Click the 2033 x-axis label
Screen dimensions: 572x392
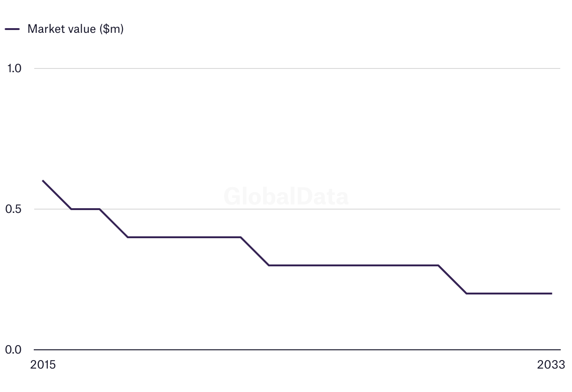click(x=552, y=365)
